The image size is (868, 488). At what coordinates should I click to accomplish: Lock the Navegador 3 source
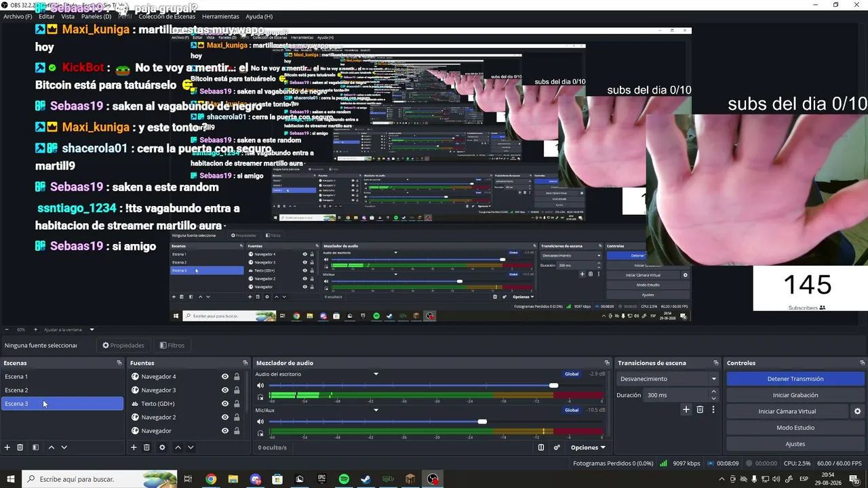tap(237, 390)
